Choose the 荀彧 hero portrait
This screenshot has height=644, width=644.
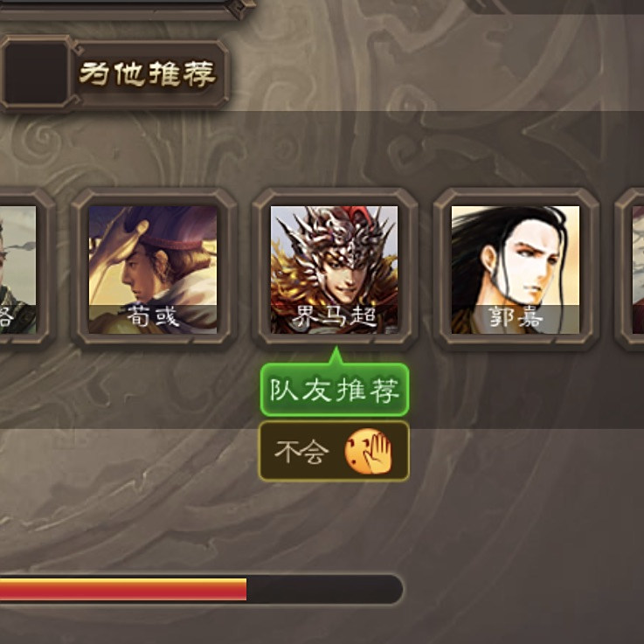(x=153, y=269)
